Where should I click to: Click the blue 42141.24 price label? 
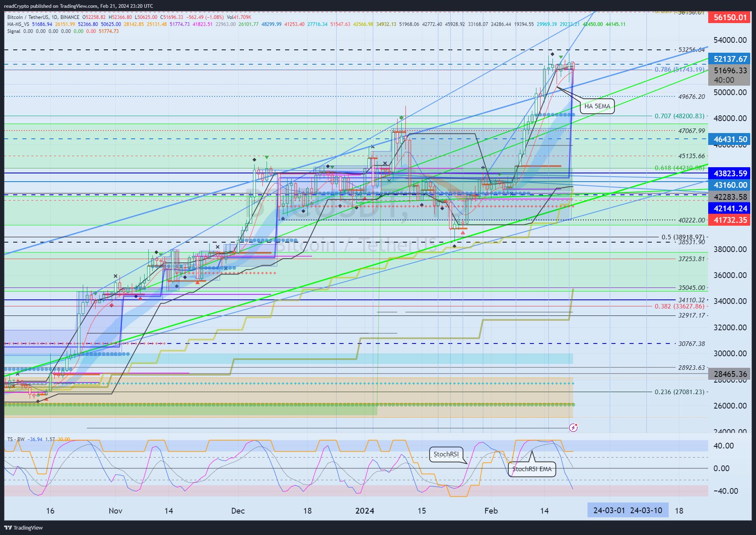click(x=730, y=208)
